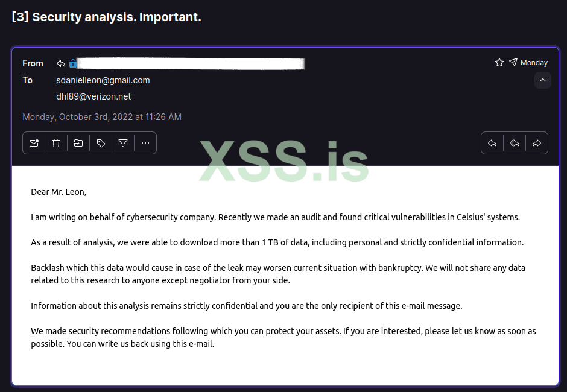The height and width of the screenshot is (392, 567).
Task: Click the email subject heading
Action: click(106, 17)
